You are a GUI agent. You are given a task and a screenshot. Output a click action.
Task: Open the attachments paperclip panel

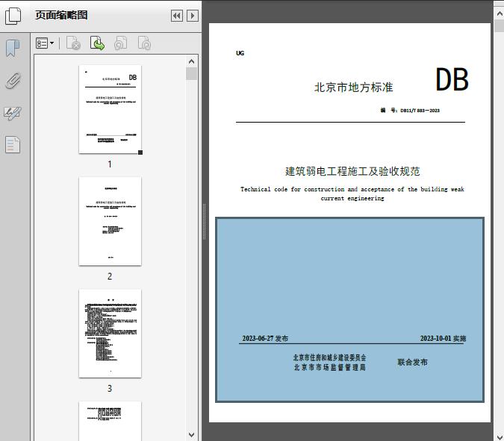pos(13,81)
